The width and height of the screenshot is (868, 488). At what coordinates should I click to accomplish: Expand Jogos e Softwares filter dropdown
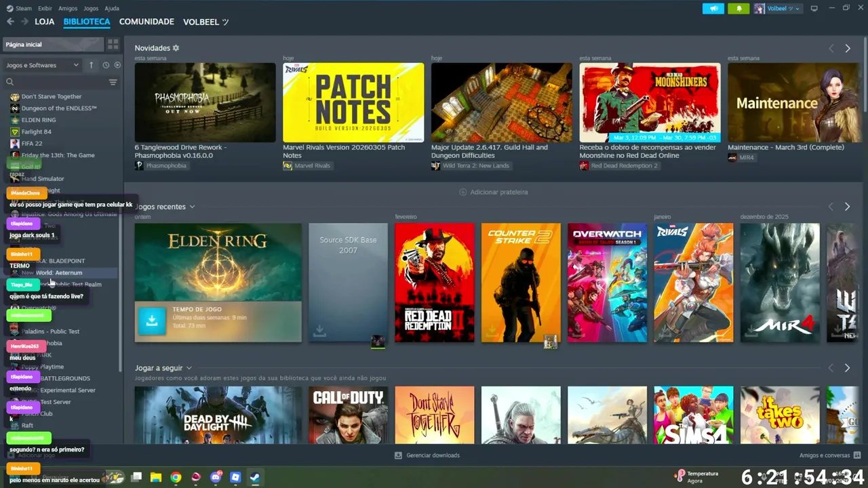click(42, 65)
